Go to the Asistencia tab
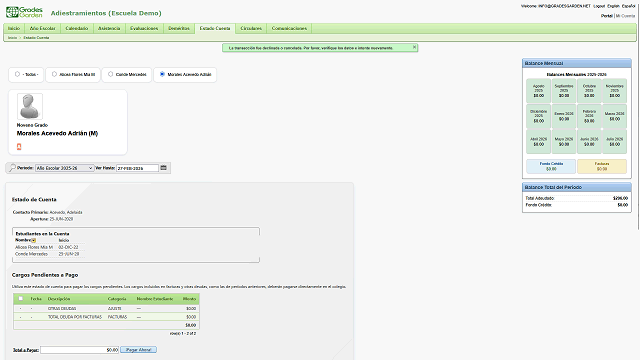Viewport: 640px width, 360px height. (109, 28)
